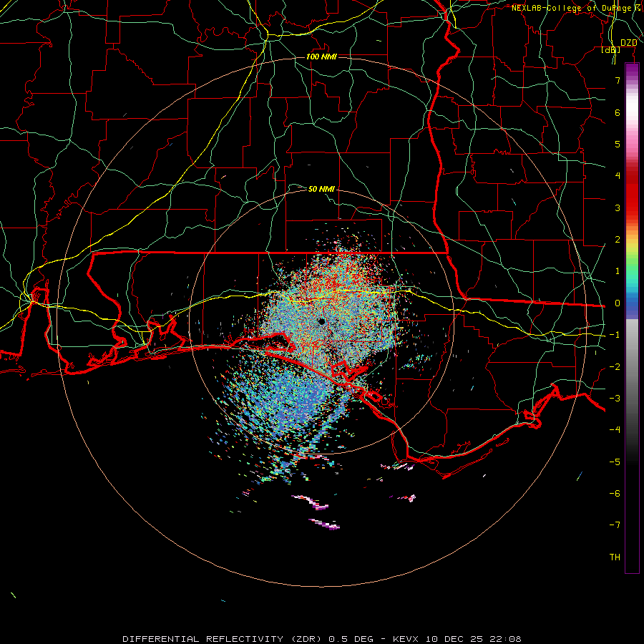Click the "-6" value on color scale
The width and height of the screenshot is (644, 644).
[x=615, y=493]
